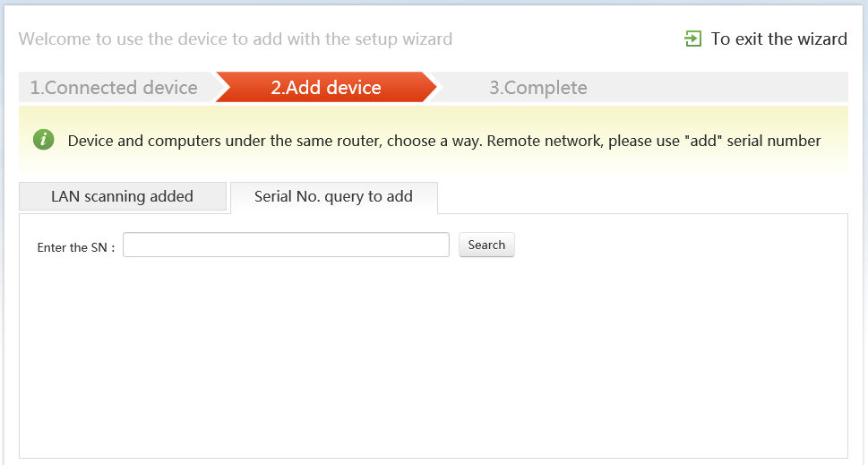The width and height of the screenshot is (868, 465).
Task: Focus the Enter the SN text field
Action: tap(286, 245)
